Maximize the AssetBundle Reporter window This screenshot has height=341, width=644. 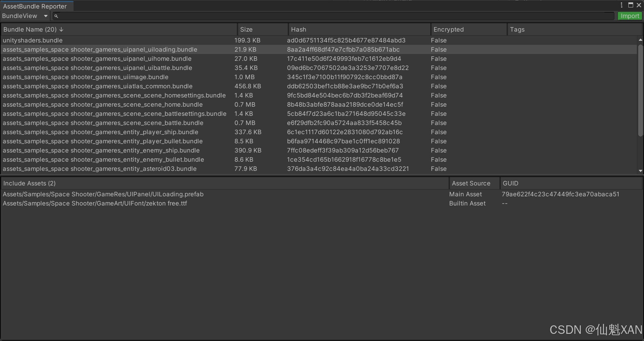click(630, 5)
